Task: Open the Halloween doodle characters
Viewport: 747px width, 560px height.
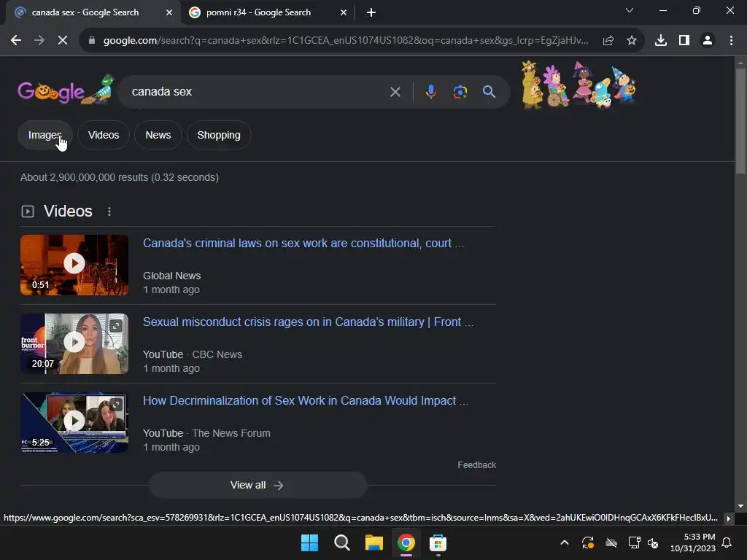Action: click(578, 85)
